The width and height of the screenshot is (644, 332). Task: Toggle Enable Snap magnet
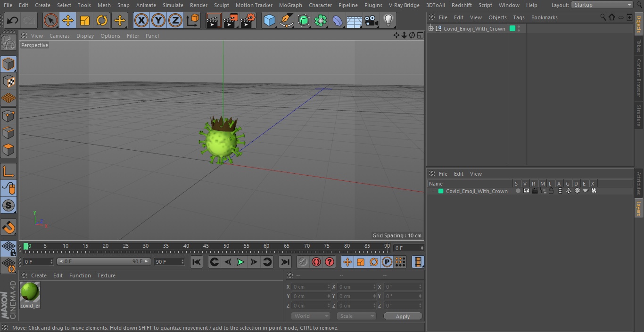(8, 227)
